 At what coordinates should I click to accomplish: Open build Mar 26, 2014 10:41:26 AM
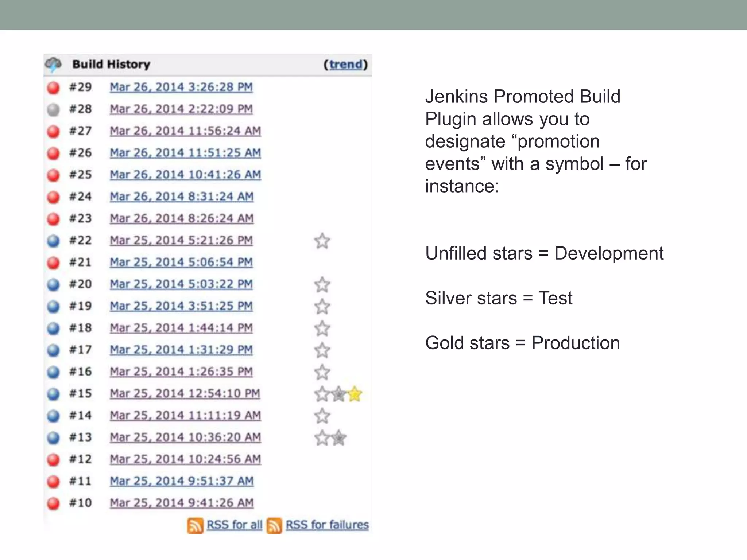click(x=185, y=175)
